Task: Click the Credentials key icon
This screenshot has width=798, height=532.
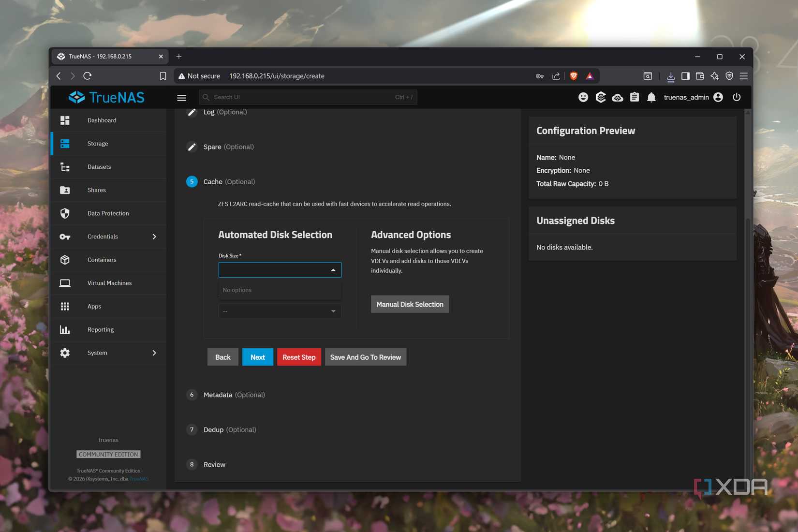Action: click(x=65, y=236)
